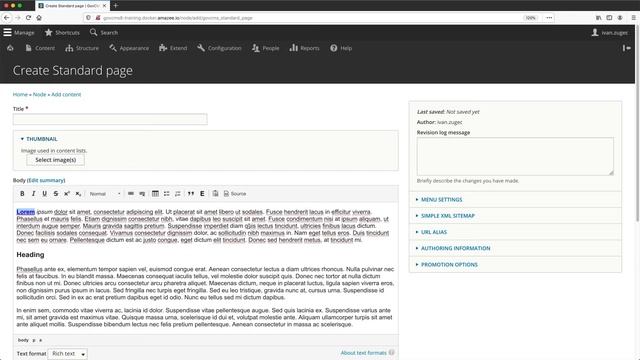Open a new browser tab
This screenshot has height=360, width=640.
pos(116,6)
